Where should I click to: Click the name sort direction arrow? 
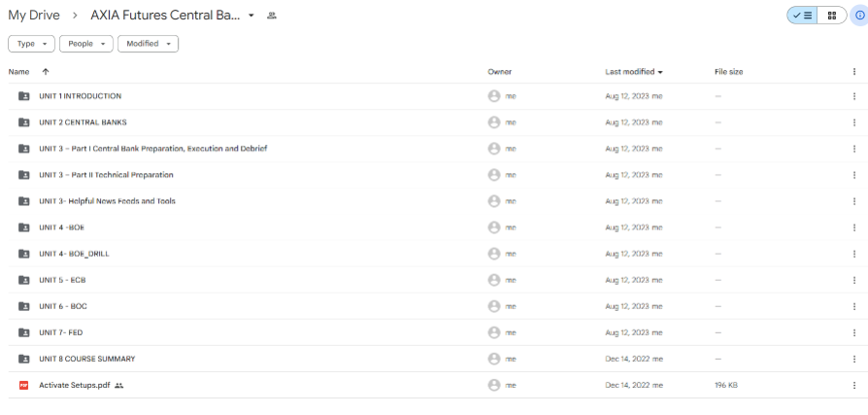coord(46,72)
